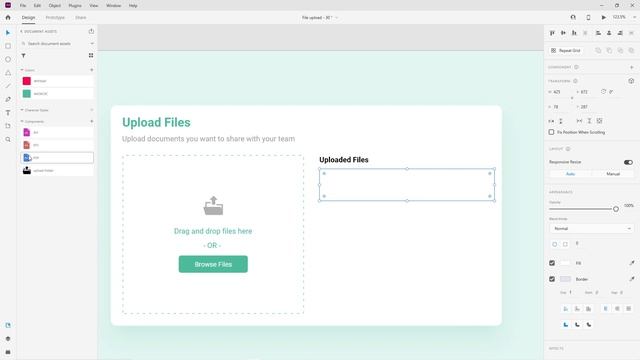Open the Object menu
The width and height of the screenshot is (640, 360).
(x=54, y=6)
